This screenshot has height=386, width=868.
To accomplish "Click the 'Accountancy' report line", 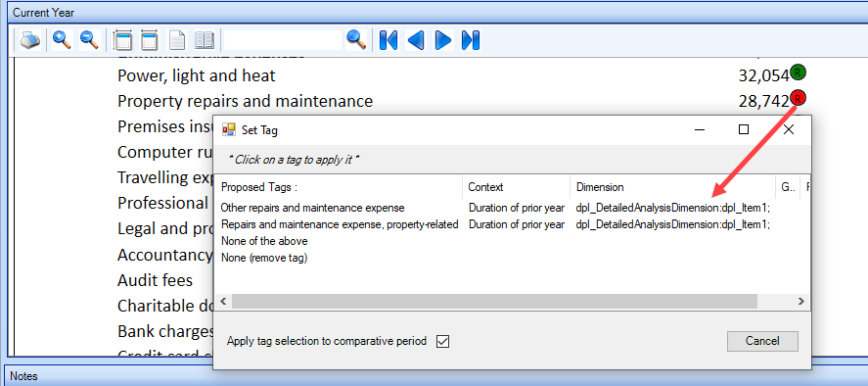I will 165,255.
